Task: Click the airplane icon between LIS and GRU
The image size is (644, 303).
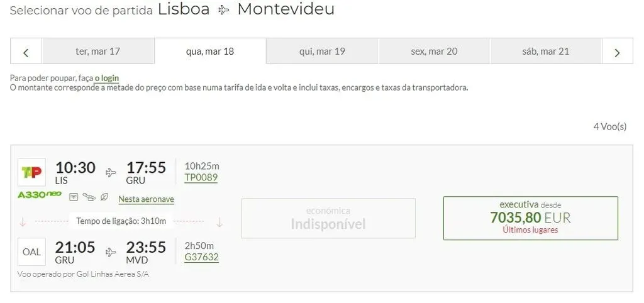Action: coord(111,172)
